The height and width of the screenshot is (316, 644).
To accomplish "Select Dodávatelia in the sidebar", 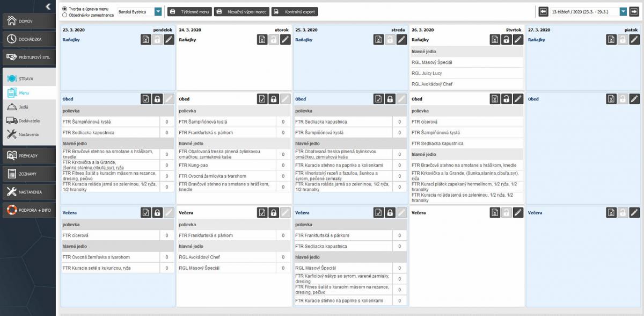I will [x=29, y=121].
